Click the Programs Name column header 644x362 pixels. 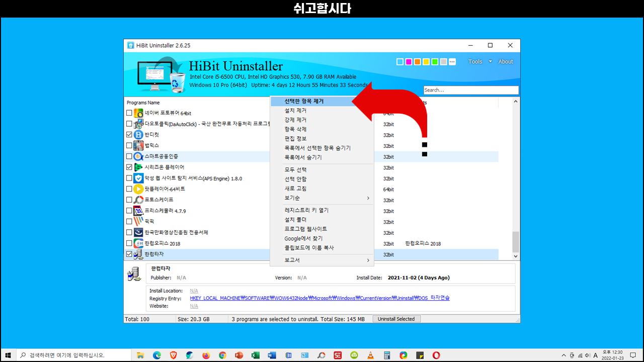click(143, 103)
